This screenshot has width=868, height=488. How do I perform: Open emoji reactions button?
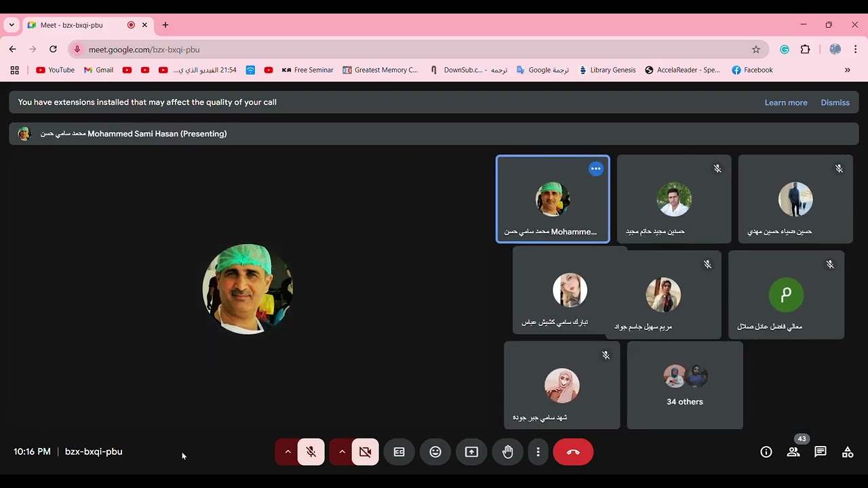(435, 452)
